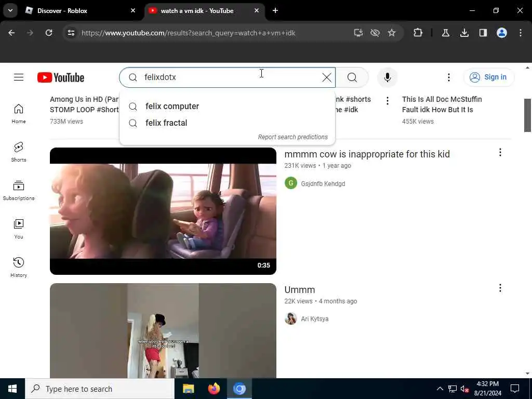
Task: Open the Extensions puzzle icon
Action: [x=418, y=33]
